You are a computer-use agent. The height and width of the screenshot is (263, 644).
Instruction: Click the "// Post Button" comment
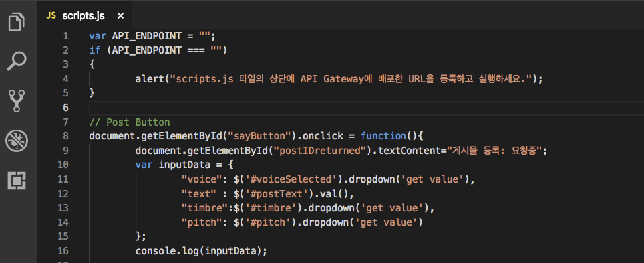tap(129, 122)
